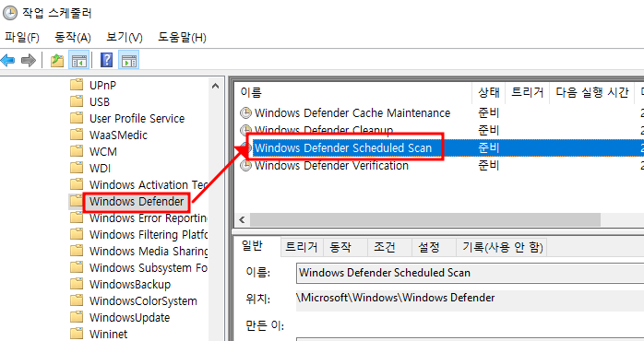The height and width of the screenshot is (341, 644).
Task: Select the WindowsBackup tree folder
Action: click(x=130, y=285)
